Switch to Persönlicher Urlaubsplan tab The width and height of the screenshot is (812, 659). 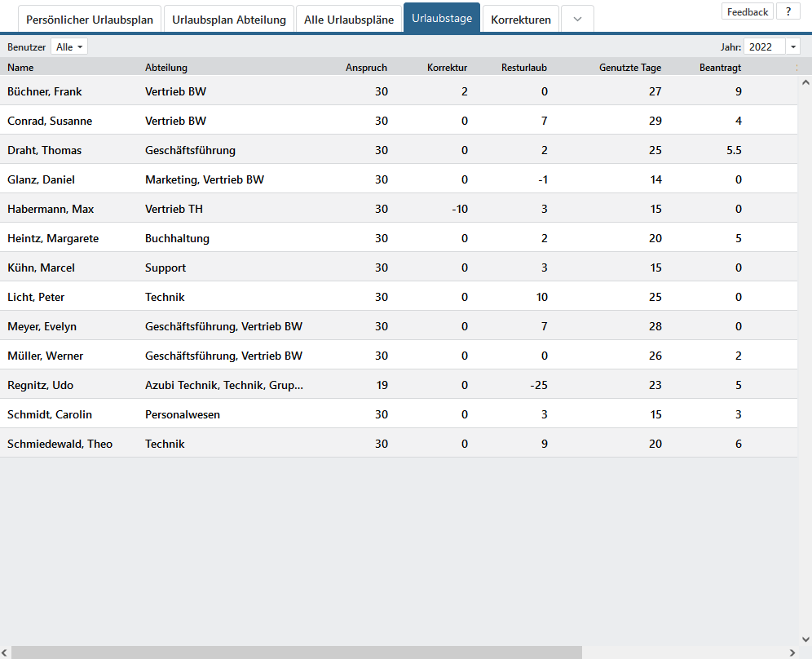(x=90, y=20)
